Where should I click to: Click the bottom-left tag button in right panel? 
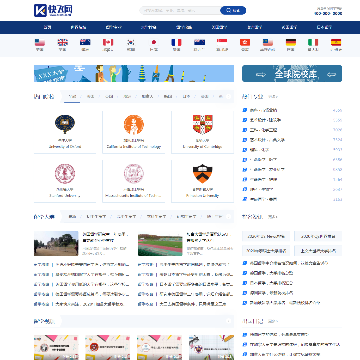coord(266,251)
